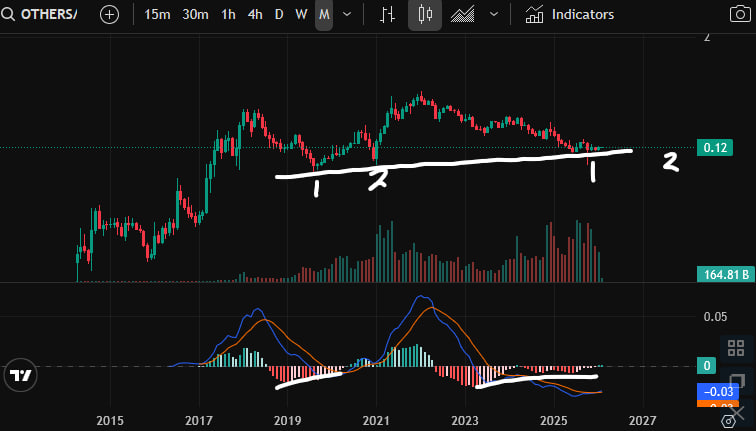Click the 2027 time axis label

(642, 421)
